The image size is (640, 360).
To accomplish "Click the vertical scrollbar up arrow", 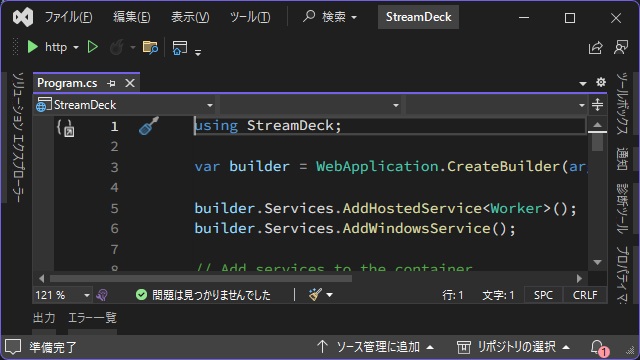I will coord(597,124).
